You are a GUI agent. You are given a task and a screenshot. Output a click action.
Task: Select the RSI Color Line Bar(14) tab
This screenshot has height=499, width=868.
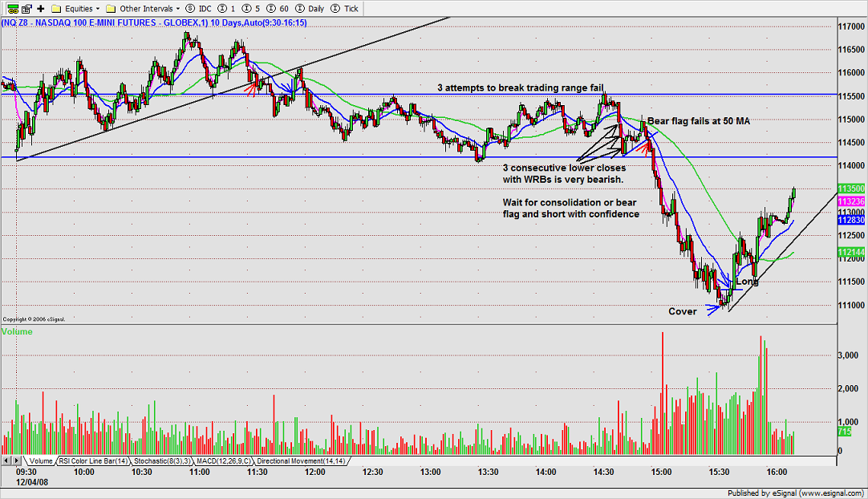pos(93,460)
